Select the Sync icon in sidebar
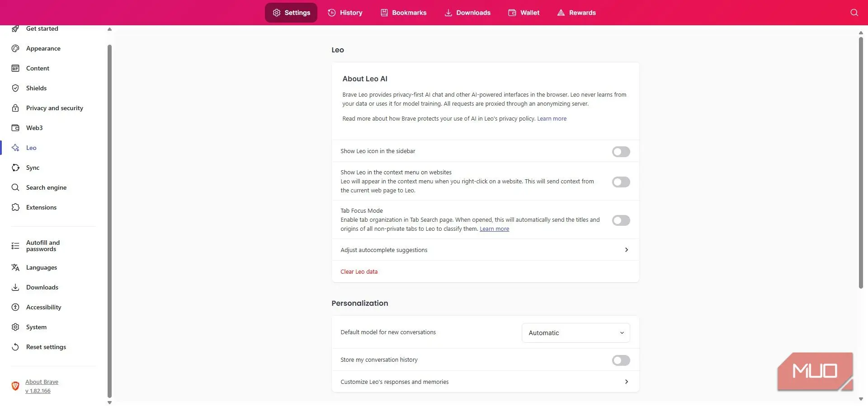The width and height of the screenshot is (868, 406). (x=15, y=168)
